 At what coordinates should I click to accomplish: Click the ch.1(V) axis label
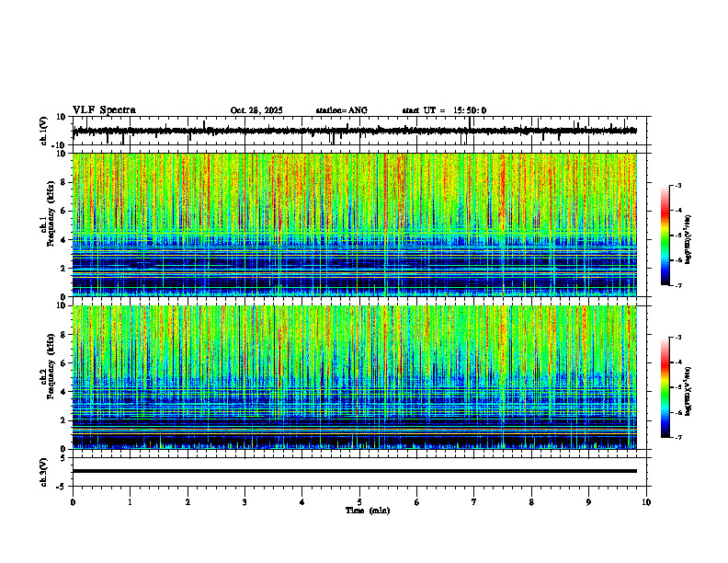point(43,131)
